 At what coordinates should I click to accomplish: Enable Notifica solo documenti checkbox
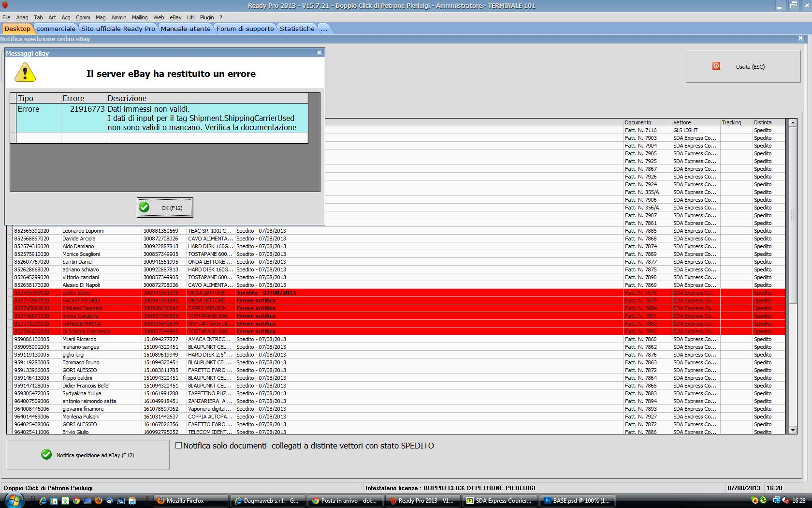pyautogui.click(x=178, y=446)
